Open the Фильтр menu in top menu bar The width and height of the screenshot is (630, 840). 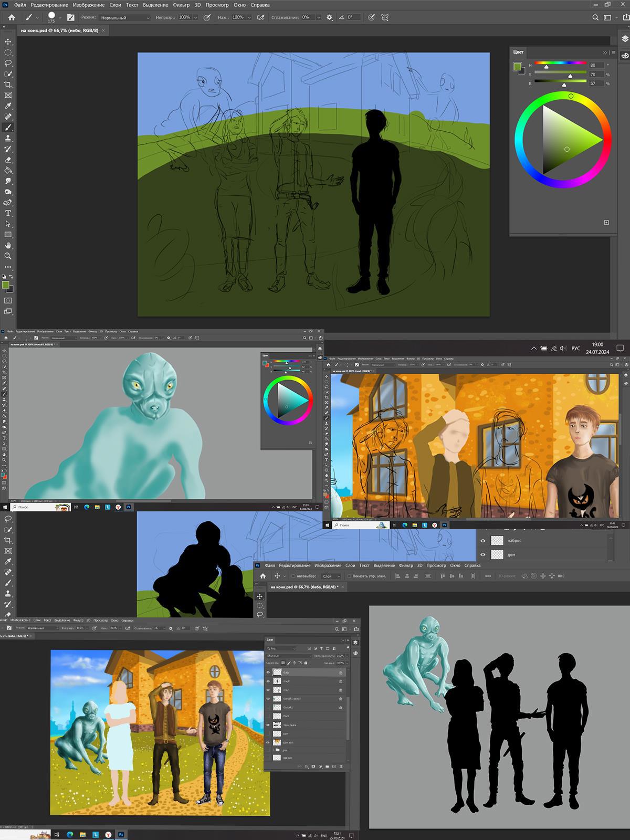pos(181,5)
